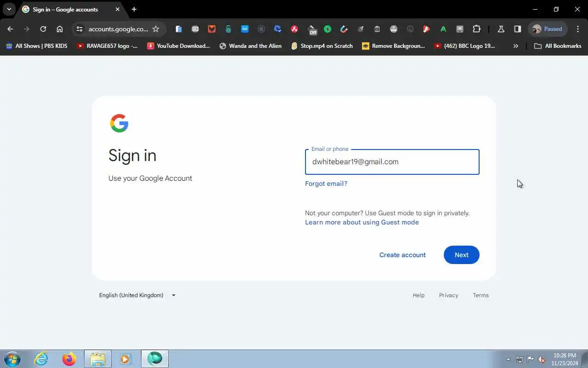Toggle the browser side panel

[518, 29]
